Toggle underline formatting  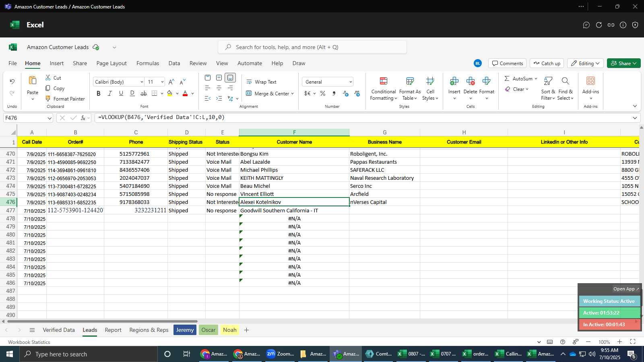tap(121, 93)
